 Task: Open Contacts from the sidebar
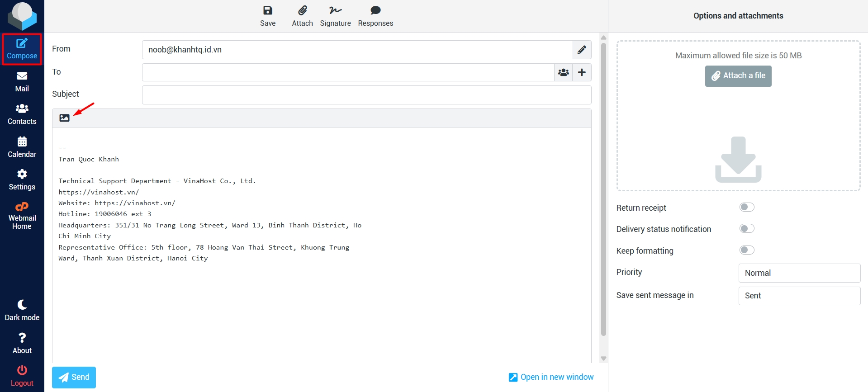[x=22, y=114]
